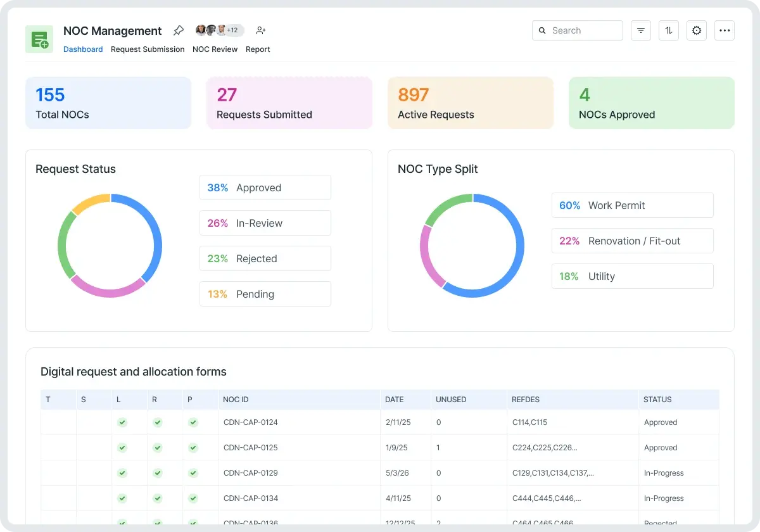Click inside the Search field
This screenshot has height=532, width=760.
(584, 30)
